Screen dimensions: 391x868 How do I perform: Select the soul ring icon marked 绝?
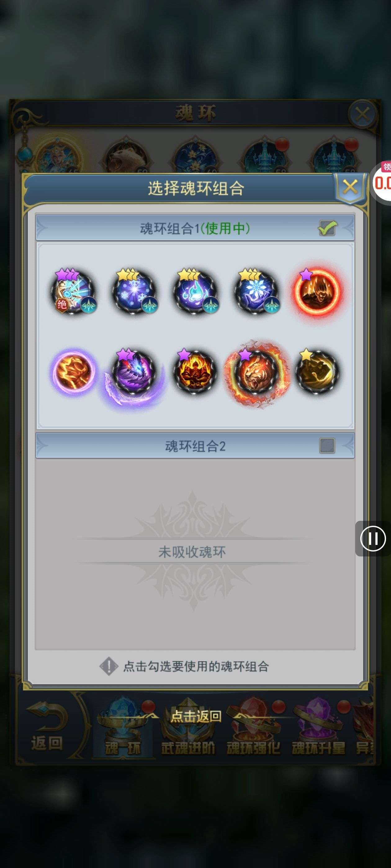(73, 291)
